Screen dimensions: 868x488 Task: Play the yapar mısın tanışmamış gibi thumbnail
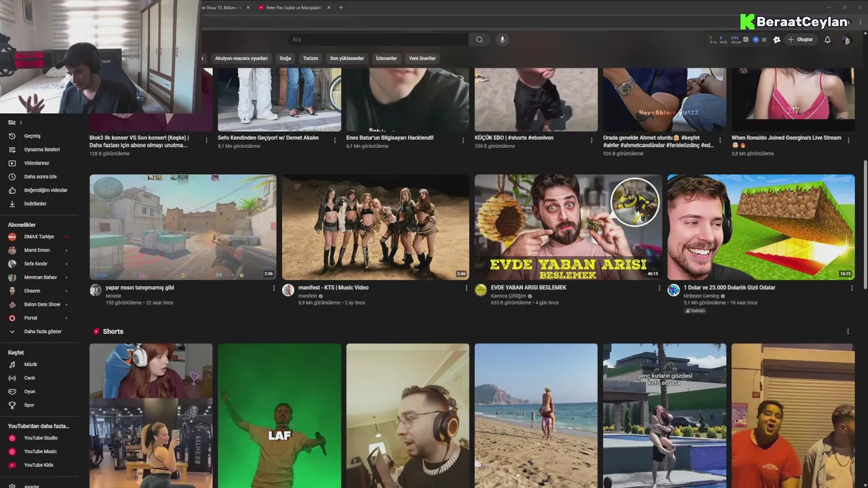coord(182,227)
